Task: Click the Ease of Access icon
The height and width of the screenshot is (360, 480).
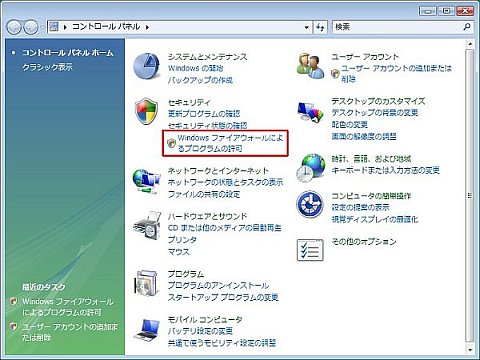Action: (310, 204)
